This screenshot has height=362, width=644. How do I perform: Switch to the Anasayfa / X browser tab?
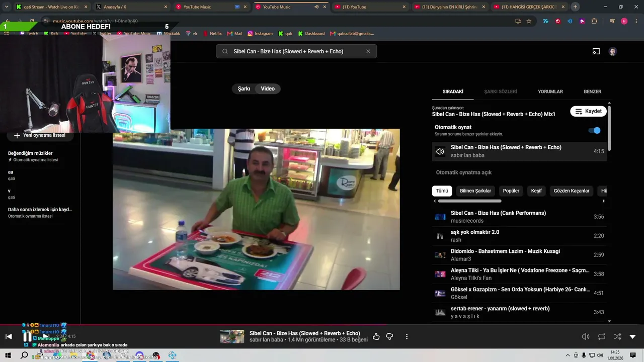[132, 7]
